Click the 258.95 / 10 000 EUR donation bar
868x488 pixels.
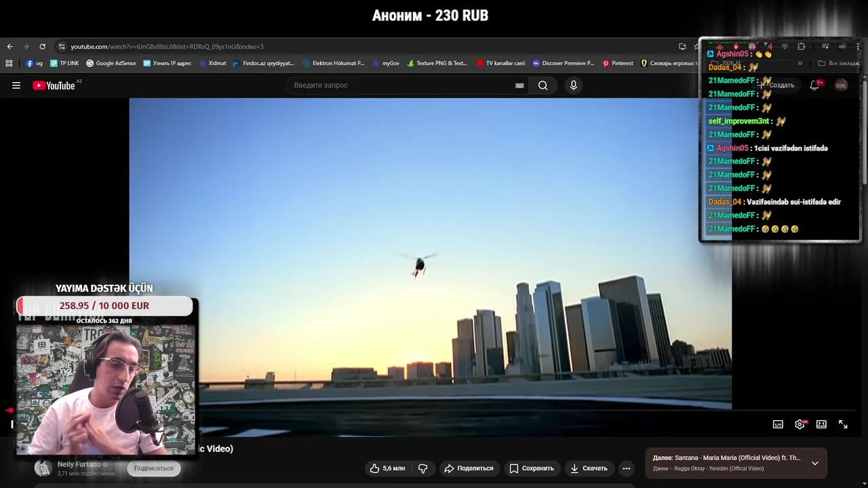(x=104, y=306)
